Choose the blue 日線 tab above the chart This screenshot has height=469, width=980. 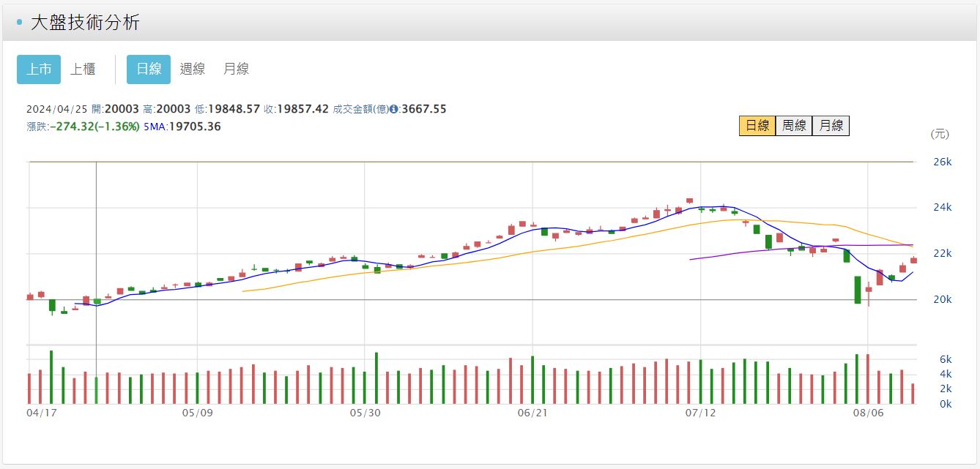[149, 70]
